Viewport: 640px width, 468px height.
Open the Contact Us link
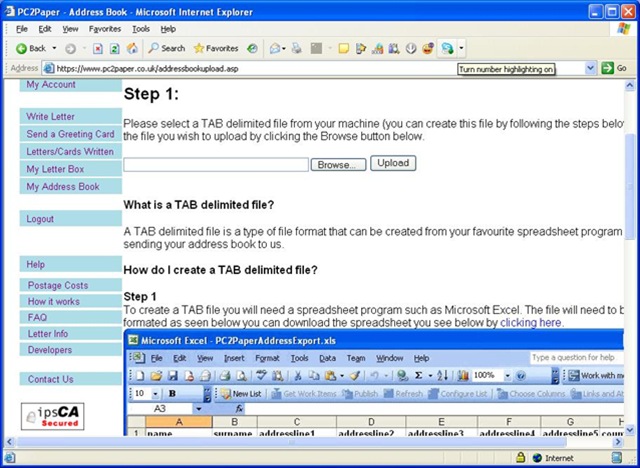point(51,379)
